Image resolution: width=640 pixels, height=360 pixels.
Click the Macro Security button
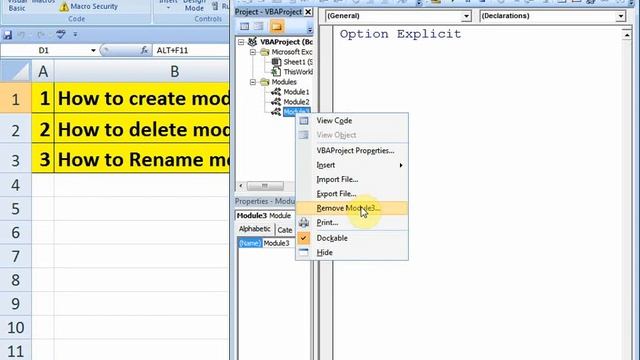pyautogui.click(x=89, y=7)
